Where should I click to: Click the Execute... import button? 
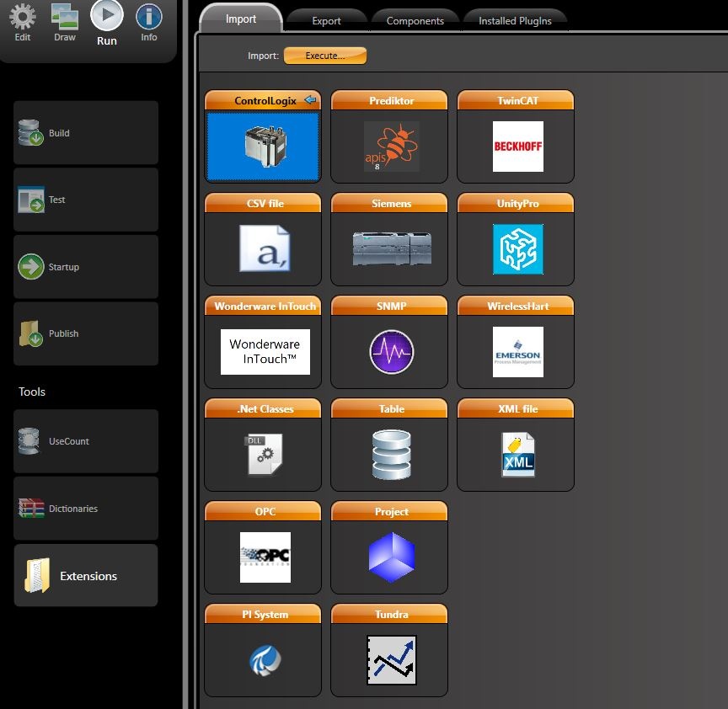coord(325,56)
